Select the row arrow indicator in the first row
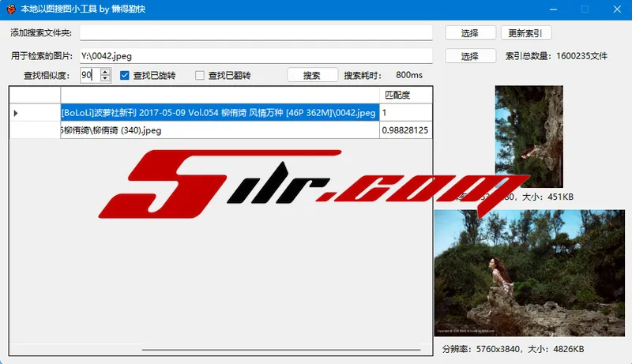 click(16, 113)
